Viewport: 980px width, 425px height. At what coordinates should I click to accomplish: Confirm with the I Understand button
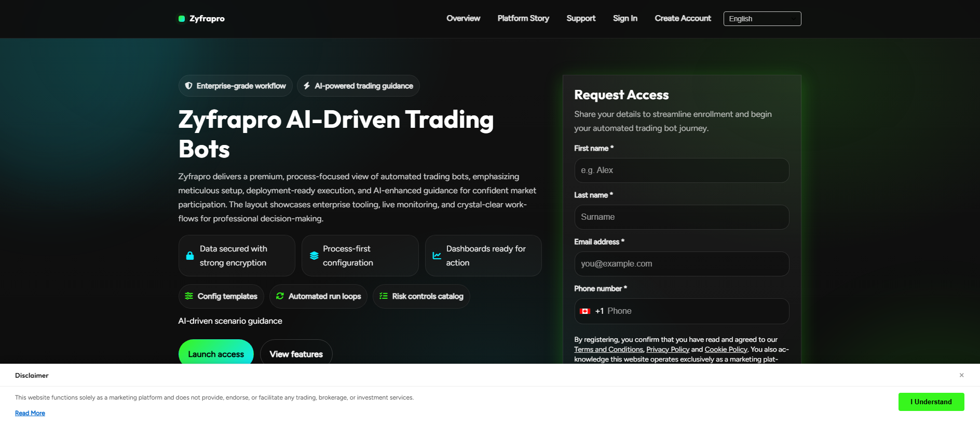tap(931, 402)
